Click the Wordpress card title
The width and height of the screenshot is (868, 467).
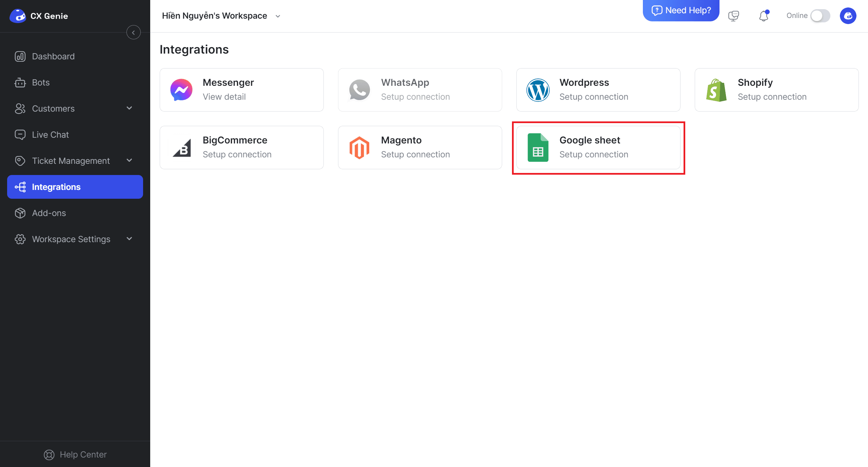(584, 82)
